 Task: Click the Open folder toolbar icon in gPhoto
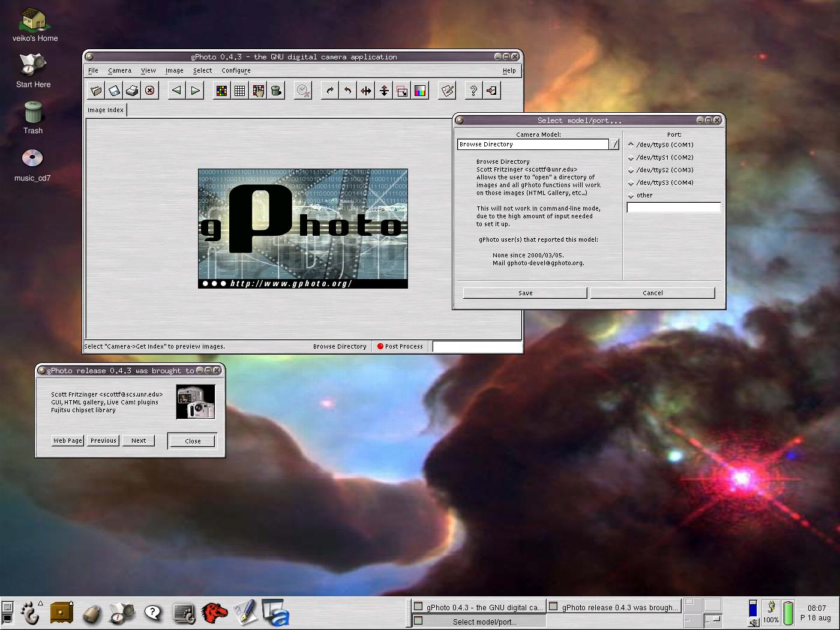[x=96, y=91]
